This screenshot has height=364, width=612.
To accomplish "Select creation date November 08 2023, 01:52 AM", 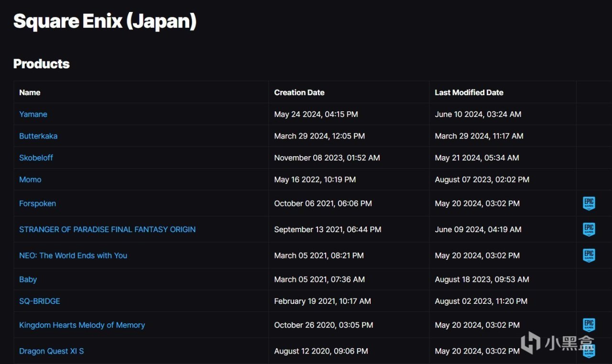I will (x=327, y=158).
